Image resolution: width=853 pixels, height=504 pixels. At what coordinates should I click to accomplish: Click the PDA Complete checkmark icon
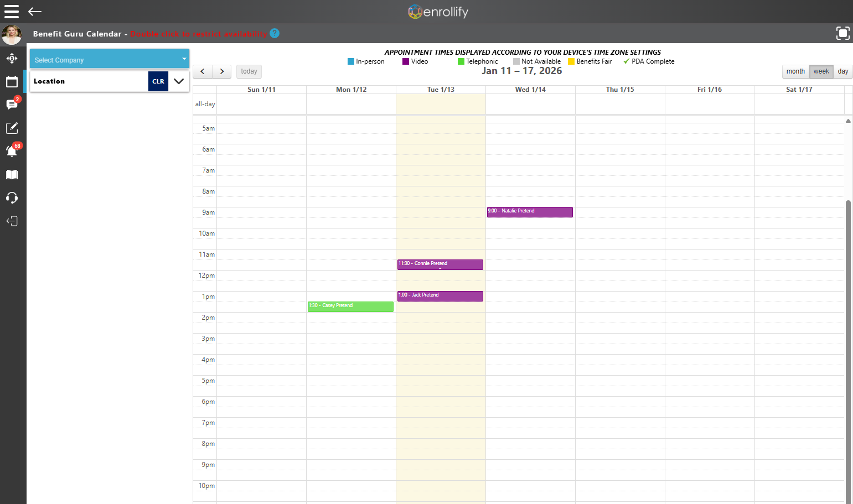tap(627, 61)
